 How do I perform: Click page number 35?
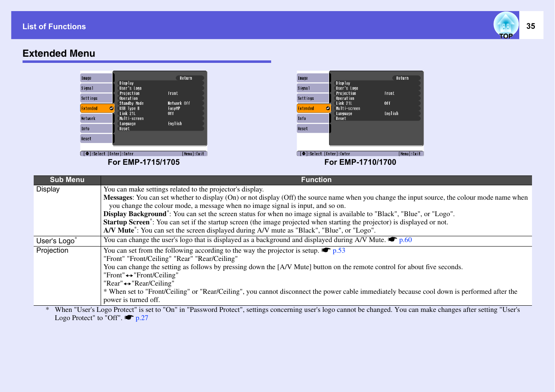[531, 26]
